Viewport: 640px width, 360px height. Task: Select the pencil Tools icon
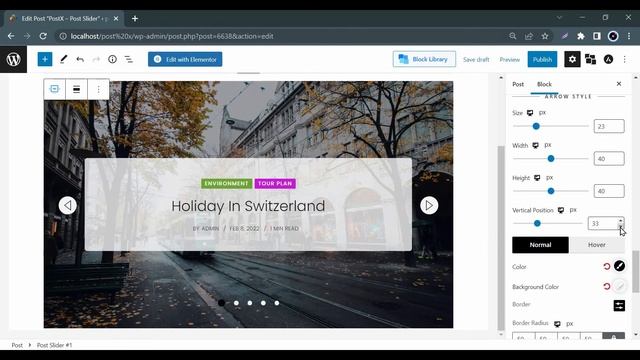tap(63, 59)
